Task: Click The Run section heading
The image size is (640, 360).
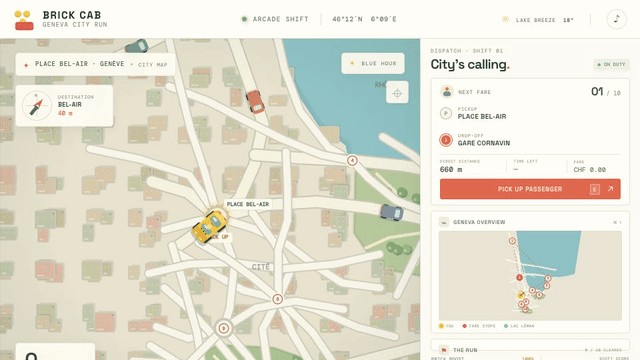Action: coord(465,350)
